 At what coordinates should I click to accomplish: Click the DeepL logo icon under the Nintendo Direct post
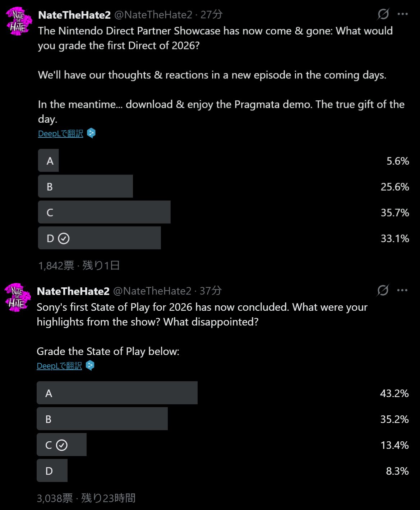tap(91, 133)
